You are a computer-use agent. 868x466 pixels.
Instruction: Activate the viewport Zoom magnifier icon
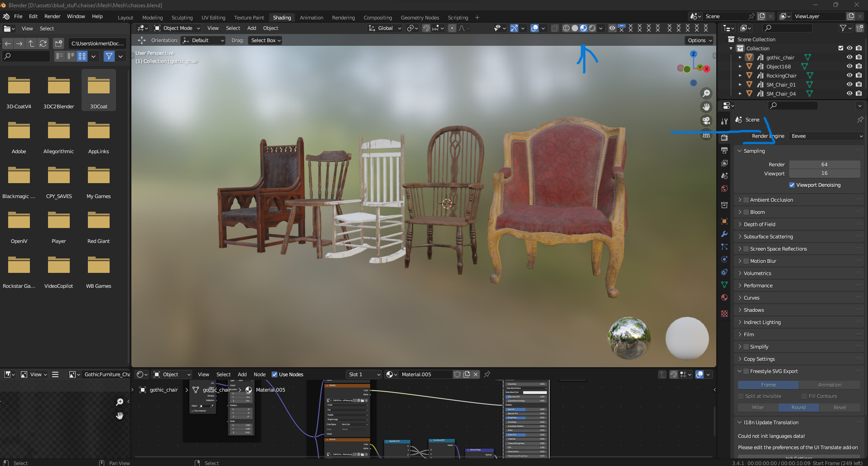tap(706, 93)
